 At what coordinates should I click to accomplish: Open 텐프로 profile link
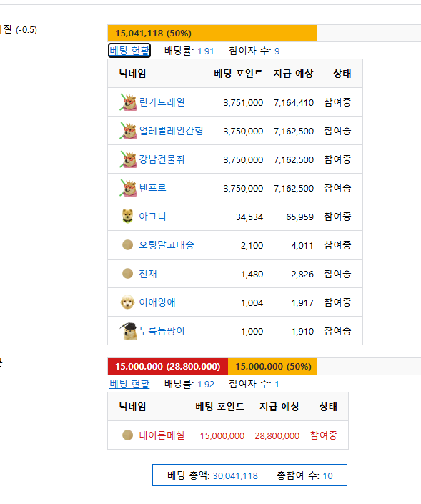click(152, 188)
